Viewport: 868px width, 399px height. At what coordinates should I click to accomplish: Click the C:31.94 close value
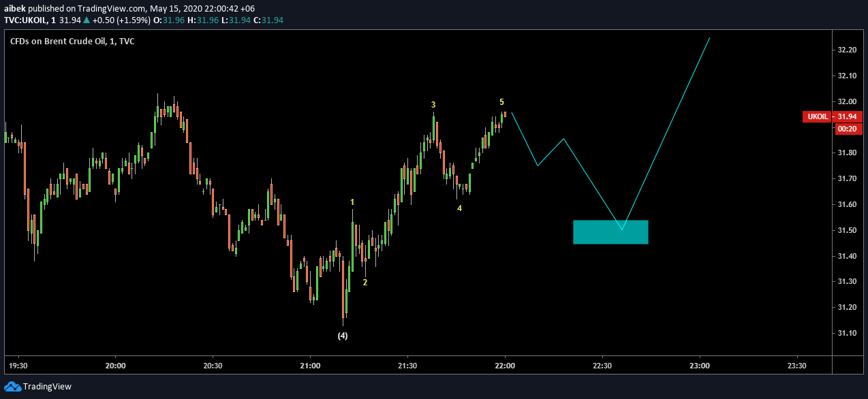(268, 20)
